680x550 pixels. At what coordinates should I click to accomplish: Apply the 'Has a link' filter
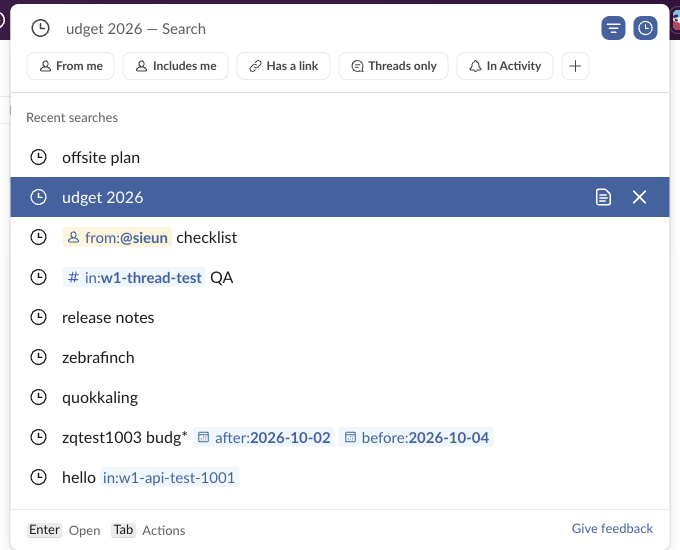pyautogui.click(x=283, y=66)
